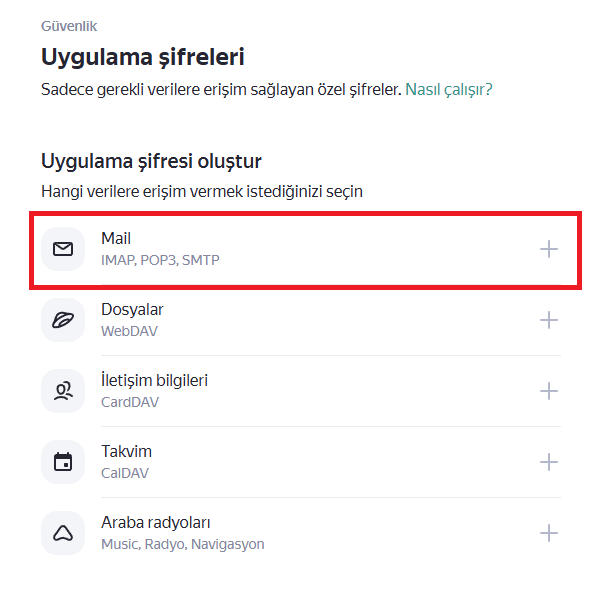Go back to Güvenlik breadcrumb
607x605 pixels.
pyautogui.click(x=69, y=26)
